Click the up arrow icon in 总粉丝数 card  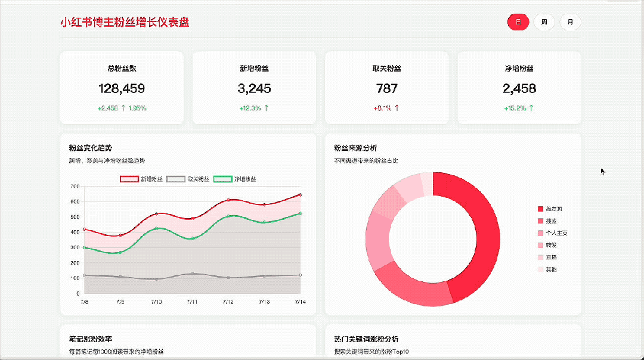[x=123, y=108]
